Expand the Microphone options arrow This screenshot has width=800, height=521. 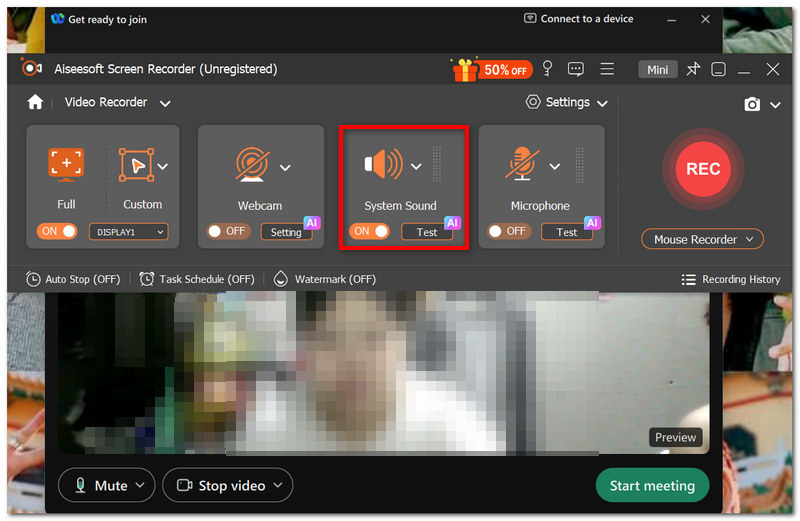point(555,166)
